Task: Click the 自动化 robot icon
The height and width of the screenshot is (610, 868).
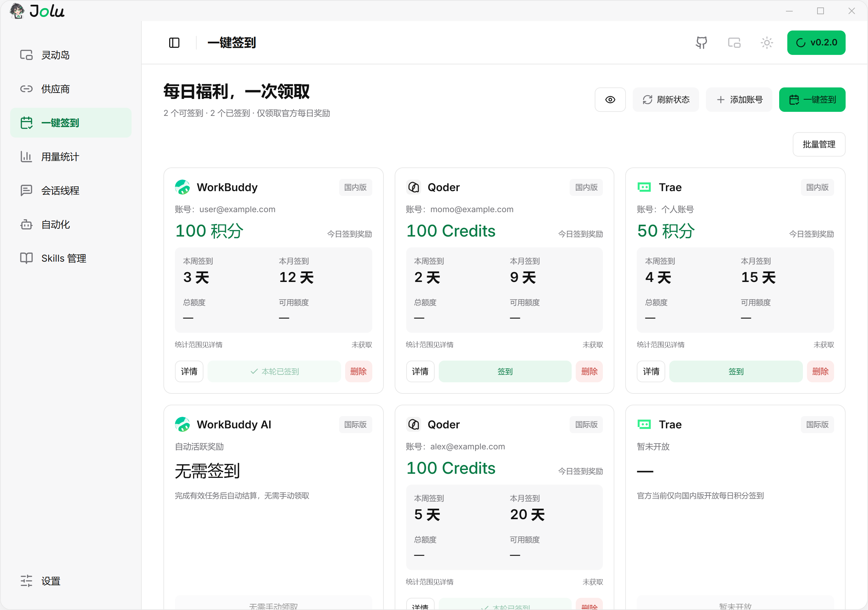Action: [26, 224]
